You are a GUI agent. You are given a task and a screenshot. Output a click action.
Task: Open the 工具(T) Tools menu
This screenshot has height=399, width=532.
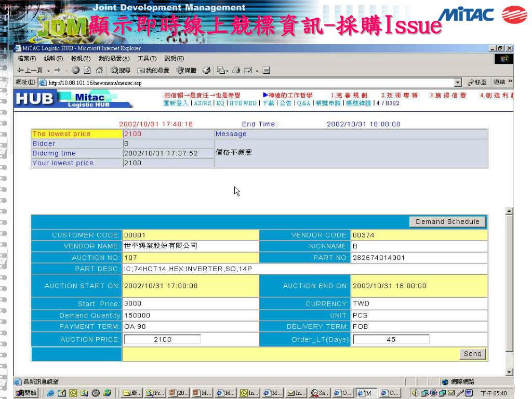[147, 58]
